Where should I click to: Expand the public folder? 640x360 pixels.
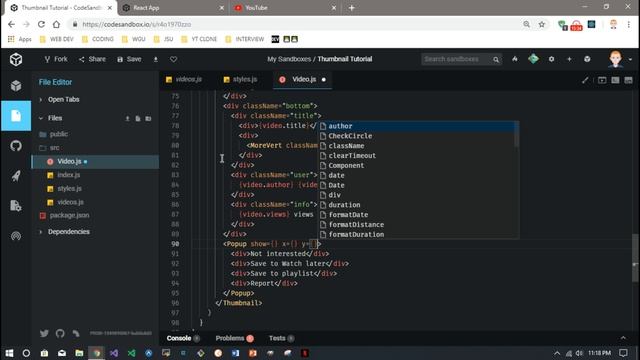[x=59, y=134]
